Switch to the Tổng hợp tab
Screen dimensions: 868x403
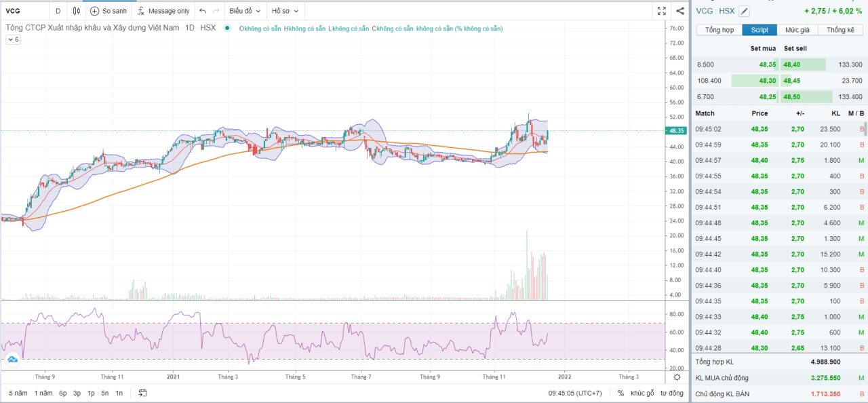tap(719, 30)
